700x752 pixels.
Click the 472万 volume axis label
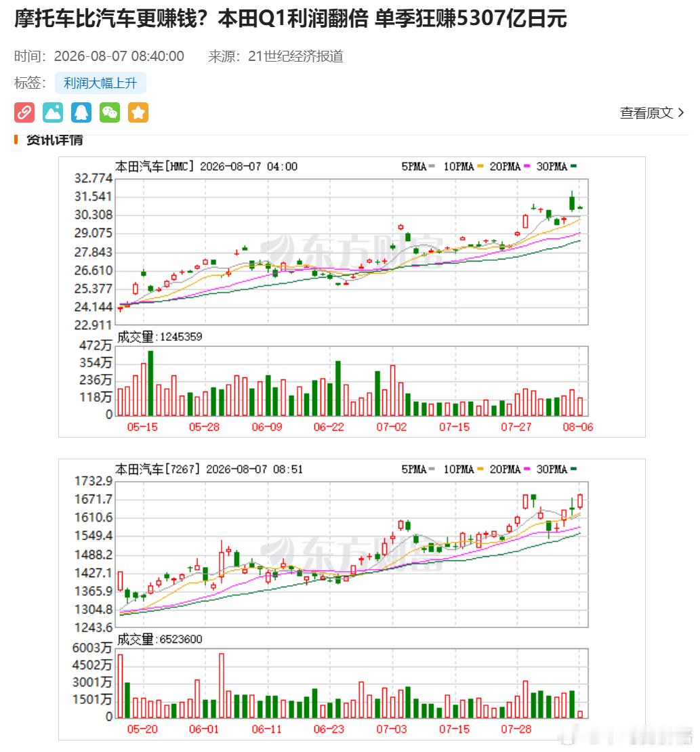pyautogui.click(x=96, y=346)
